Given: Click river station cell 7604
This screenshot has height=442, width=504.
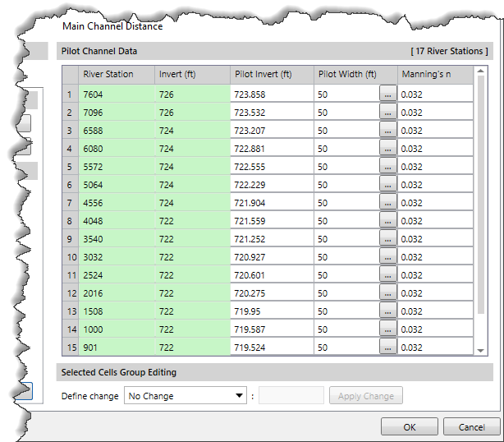Looking at the screenshot, I should (117, 94).
